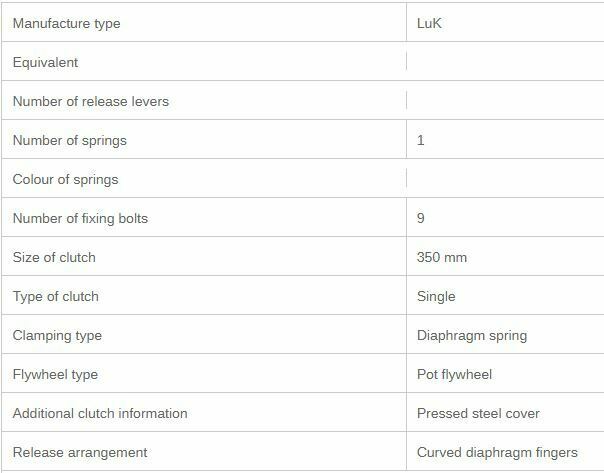Click the "Single" value cell
Image resolution: width=604 pixels, height=473 pixels.
coord(436,296)
